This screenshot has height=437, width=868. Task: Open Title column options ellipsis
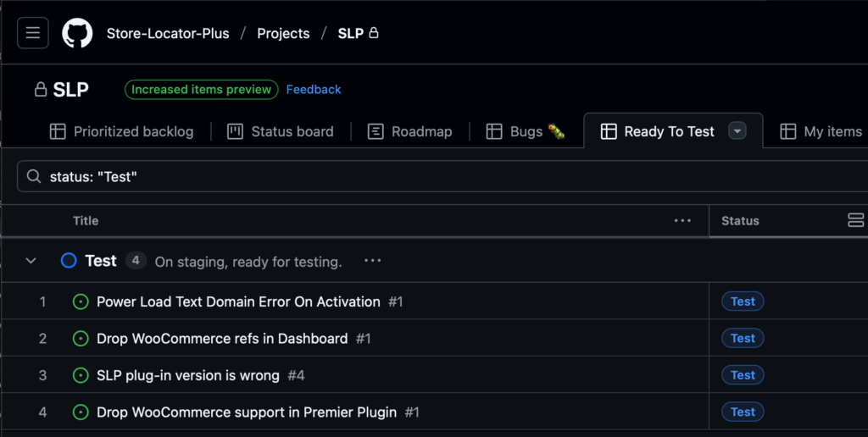tap(682, 221)
